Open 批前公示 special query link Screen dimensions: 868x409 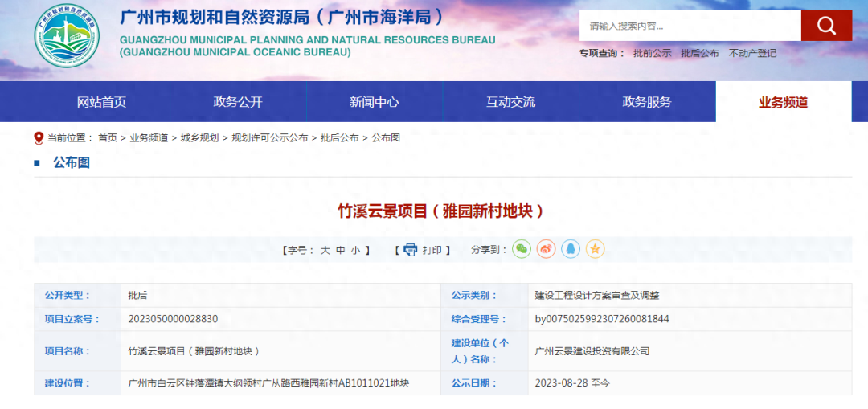[652, 54]
